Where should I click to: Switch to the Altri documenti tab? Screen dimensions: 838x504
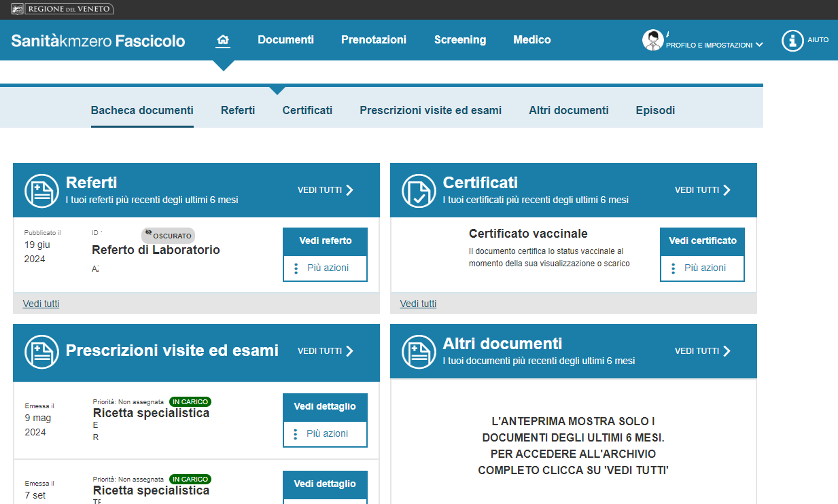click(x=569, y=110)
